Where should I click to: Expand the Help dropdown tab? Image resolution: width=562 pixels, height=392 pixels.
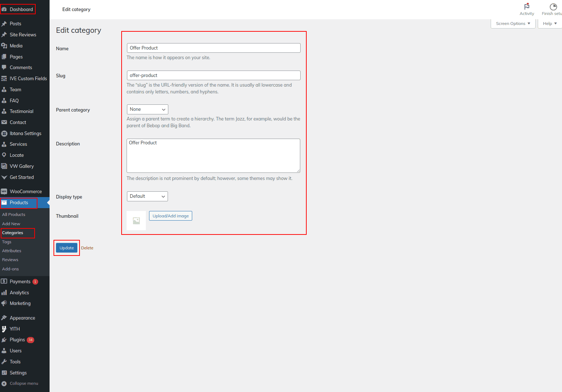pos(550,24)
